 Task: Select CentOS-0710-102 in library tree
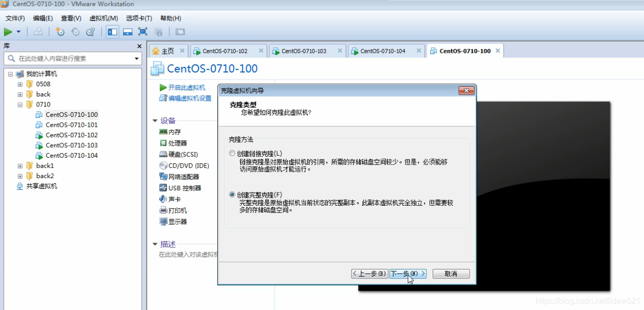tap(72, 135)
